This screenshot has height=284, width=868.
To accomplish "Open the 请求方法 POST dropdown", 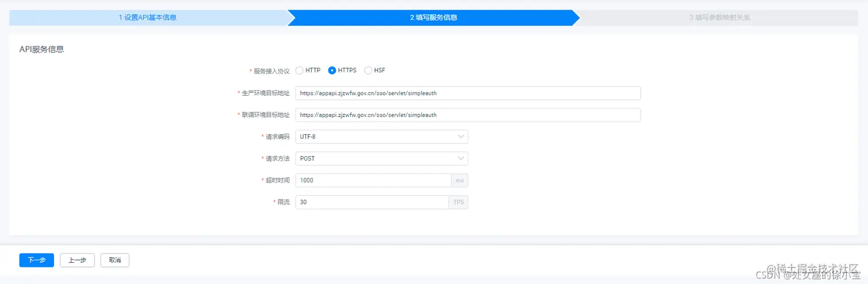I will (382, 158).
